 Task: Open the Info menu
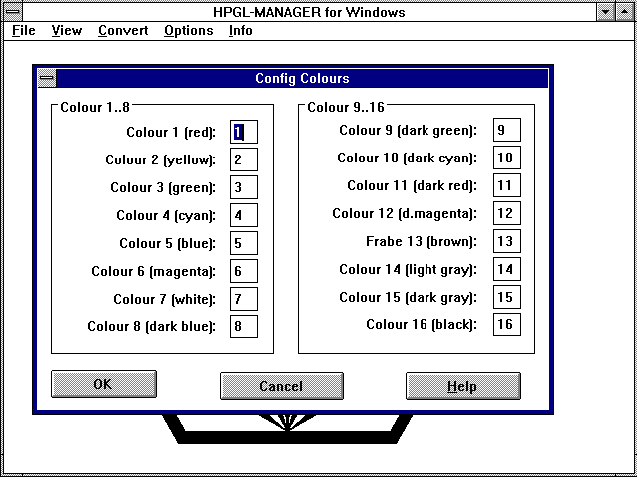tap(240, 31)
